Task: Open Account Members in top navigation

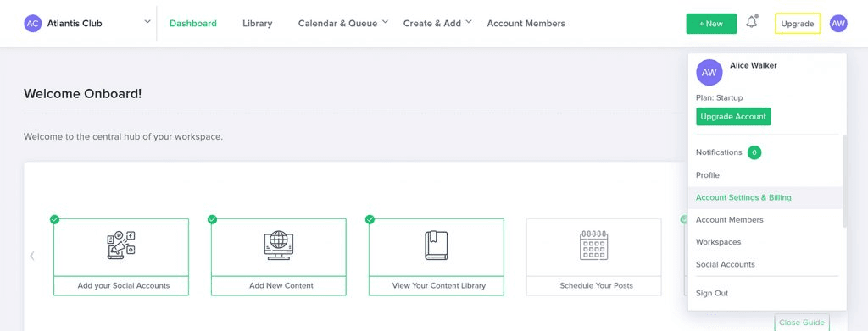Action: pyautogui.click(x=526, y=23)
